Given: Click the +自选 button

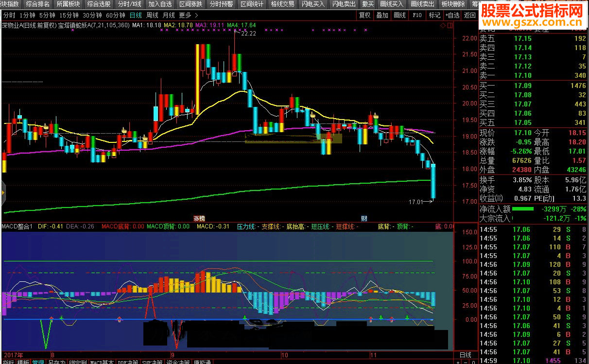Looking at the screenshot, I should (452, 15).
